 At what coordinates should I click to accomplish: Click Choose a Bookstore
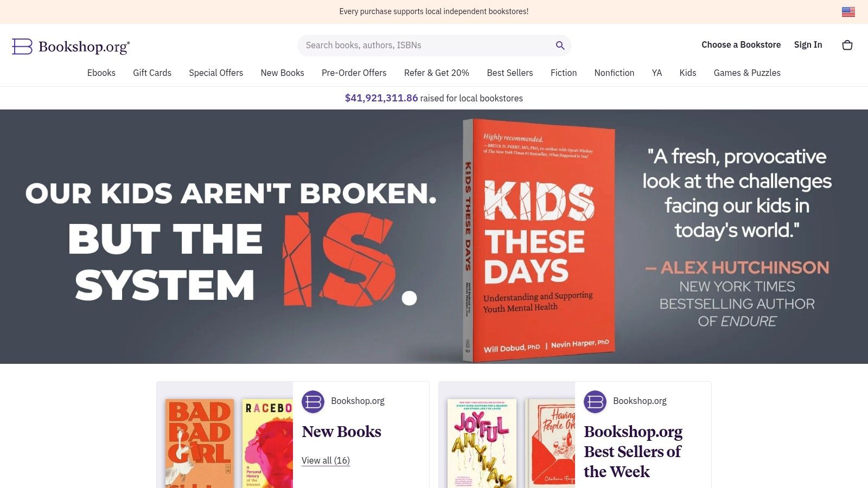click(741, 44)
